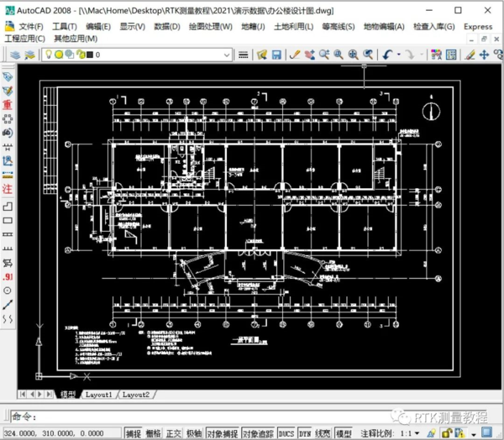Click the black layer color swatch
This screenshot has height=440, width=504.
(90, 55)
